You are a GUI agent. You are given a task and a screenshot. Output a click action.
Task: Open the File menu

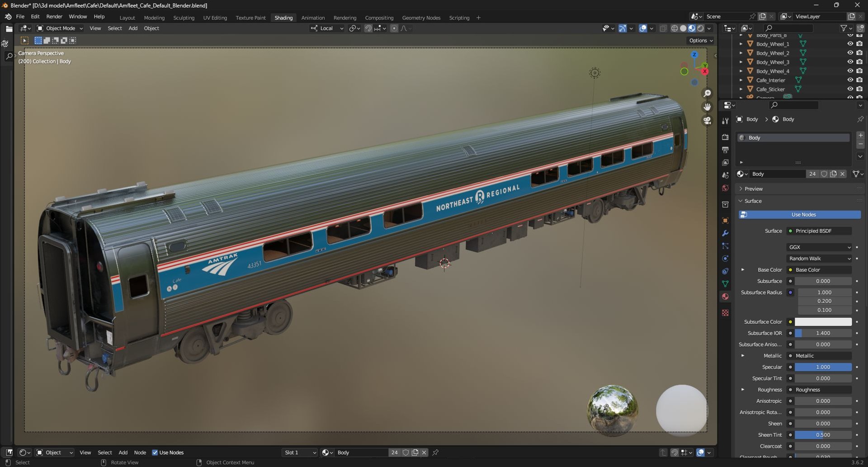coord(20,17)
